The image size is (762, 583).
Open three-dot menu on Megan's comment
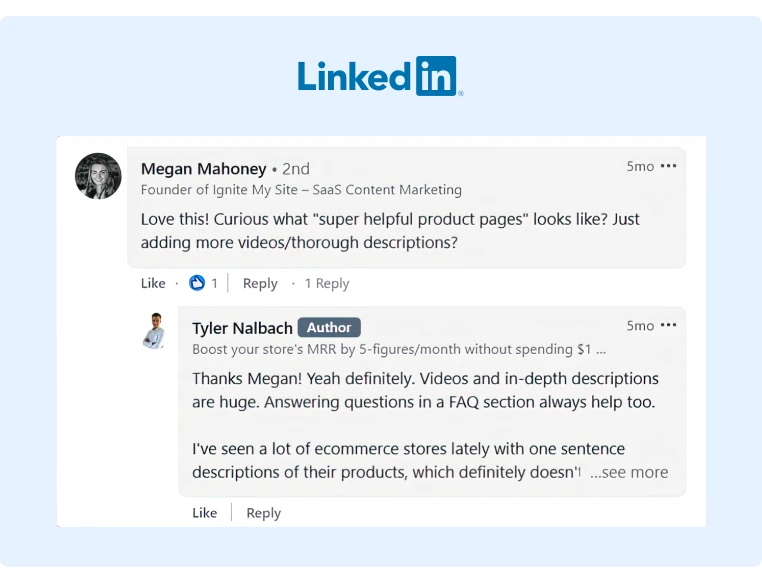point(669,166)
